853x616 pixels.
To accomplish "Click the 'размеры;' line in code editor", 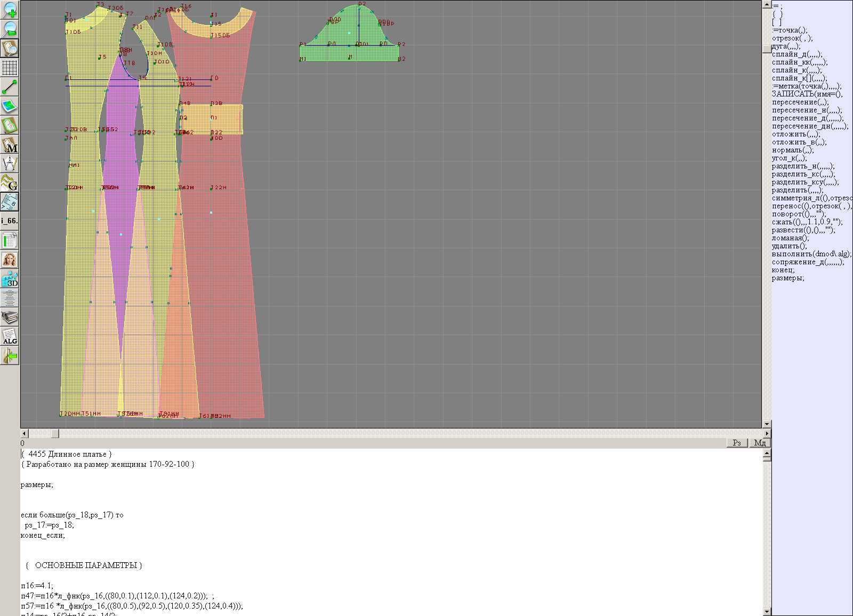I will click(37, 485).
